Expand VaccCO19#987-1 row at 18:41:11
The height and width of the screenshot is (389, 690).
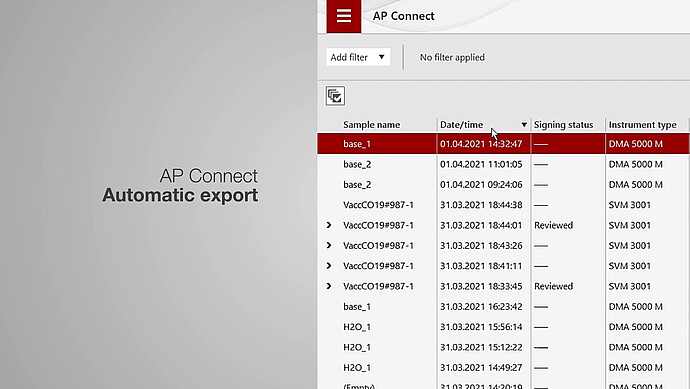(329, 266)
